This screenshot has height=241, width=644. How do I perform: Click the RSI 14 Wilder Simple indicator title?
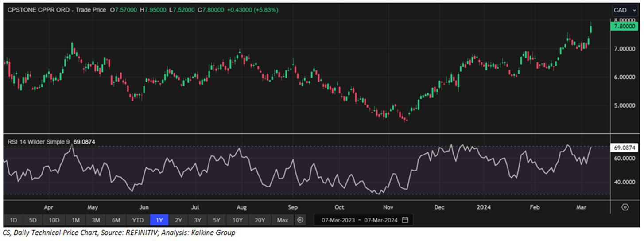point(39,142)
